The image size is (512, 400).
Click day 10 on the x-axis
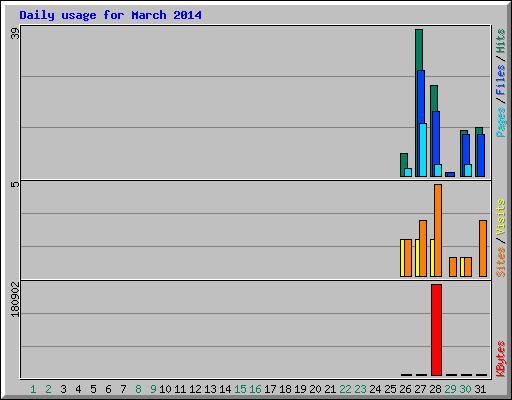coord(165,389)
